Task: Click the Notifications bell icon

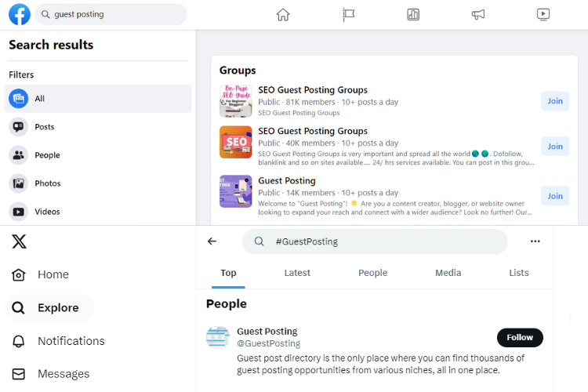Action: coord(18,341)
